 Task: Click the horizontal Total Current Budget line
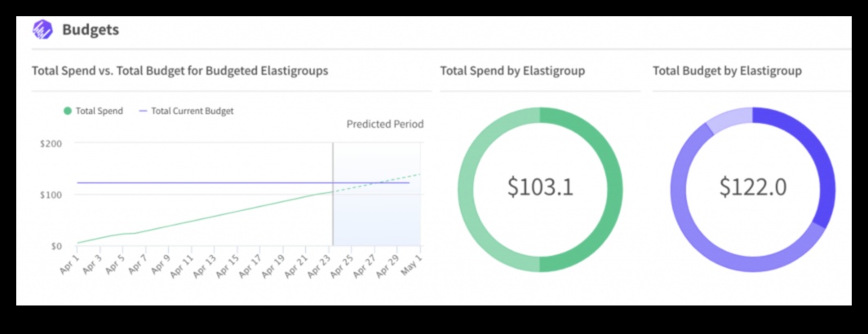click(204, 183)
